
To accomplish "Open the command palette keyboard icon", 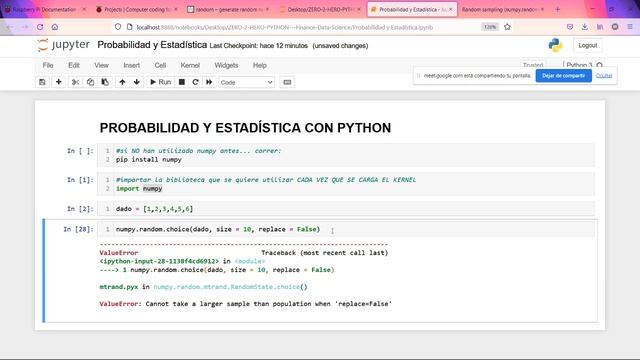I will tap(287, 82).
